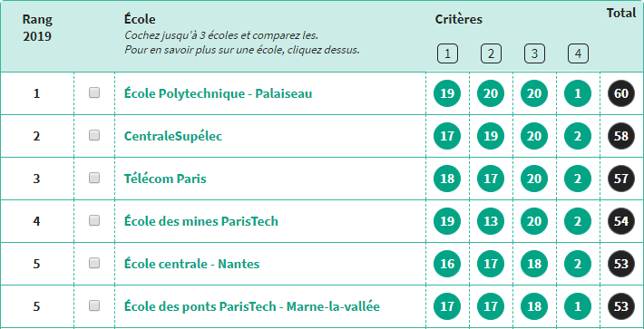Check the École Polytechnique - Palaiseau checkbox

(x=94, y=92)
